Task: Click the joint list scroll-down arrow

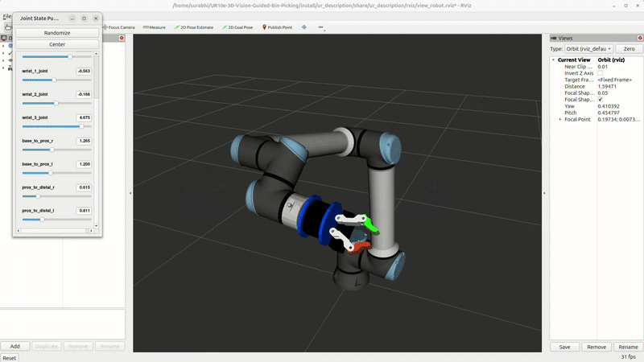Action: (96, 226)
